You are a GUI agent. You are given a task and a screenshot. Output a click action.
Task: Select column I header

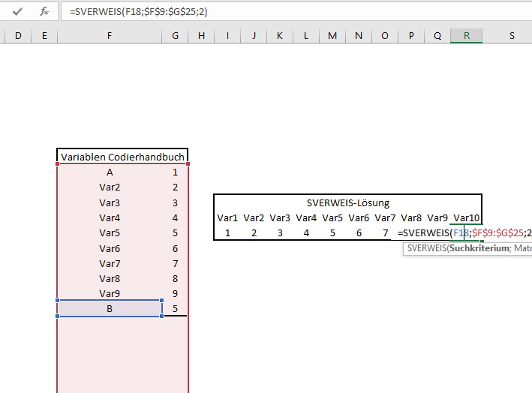point(227,35)
